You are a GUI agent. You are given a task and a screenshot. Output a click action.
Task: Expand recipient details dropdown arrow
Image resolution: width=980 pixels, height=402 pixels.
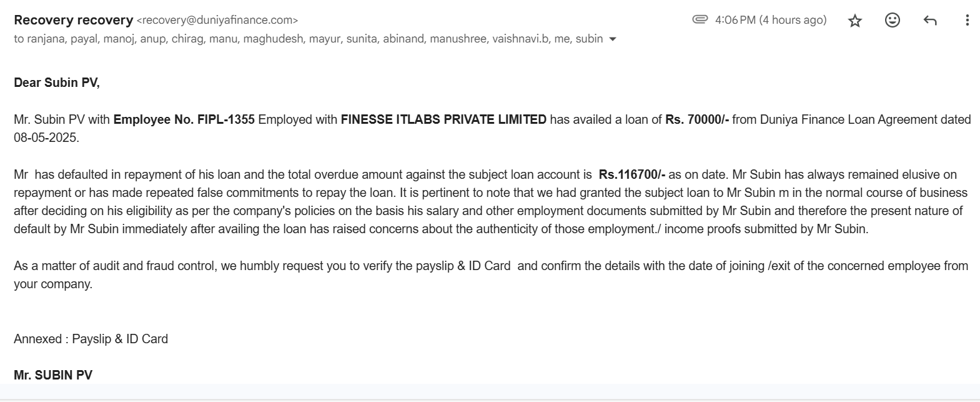pos(613,39)
